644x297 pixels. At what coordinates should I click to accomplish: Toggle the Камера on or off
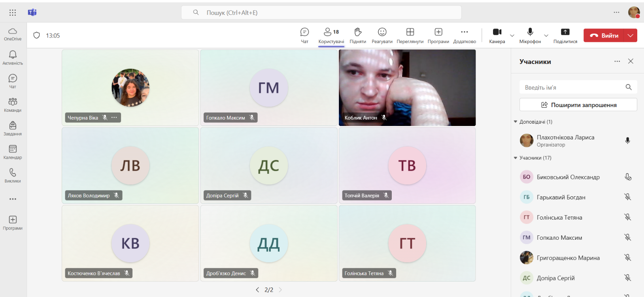click(497, 35)
